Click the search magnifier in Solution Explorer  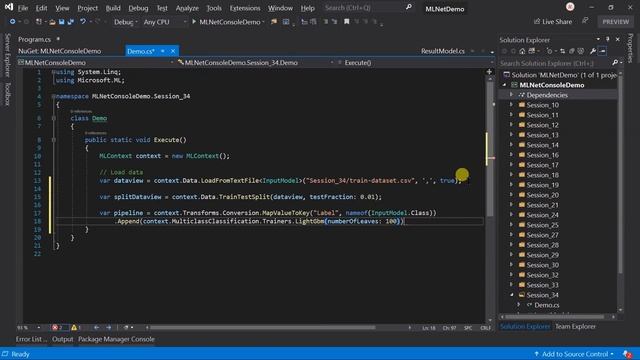(615, 62)
